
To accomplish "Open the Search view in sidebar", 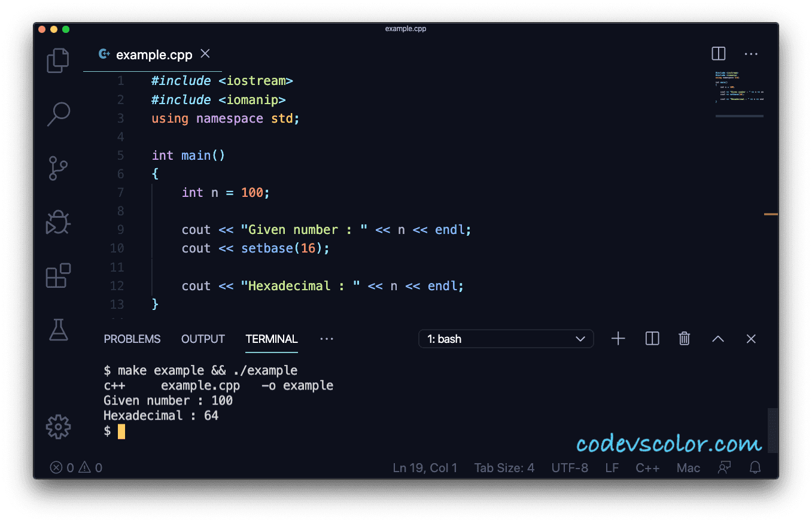I will click(x=58, y=114).
